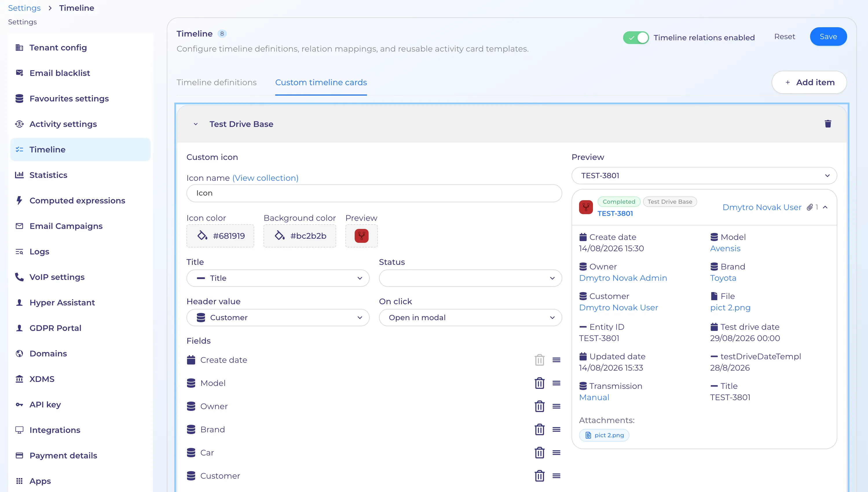
Task: Switch to Timeline definitions tab
Action: (x=216, y=83)
